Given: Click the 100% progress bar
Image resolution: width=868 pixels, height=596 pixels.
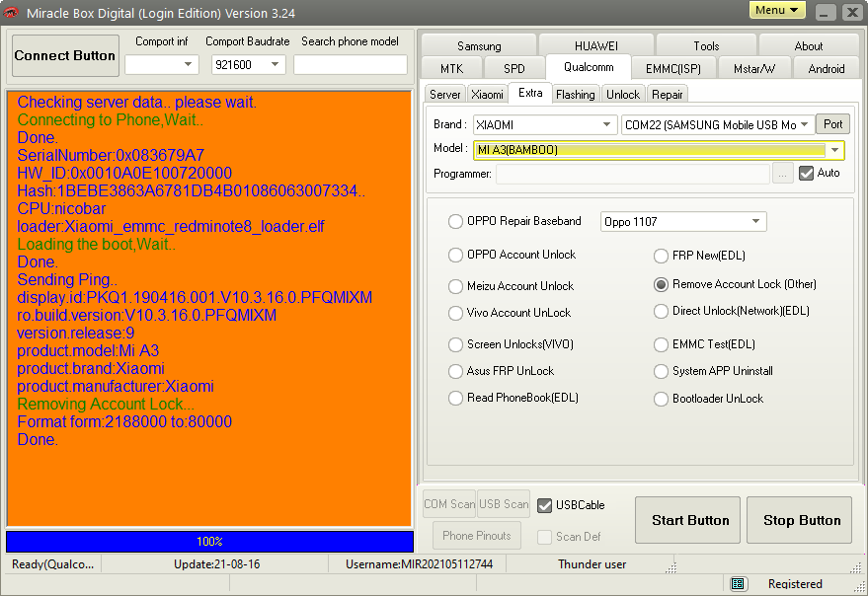Looking at the screenshot, I should 209,541.
